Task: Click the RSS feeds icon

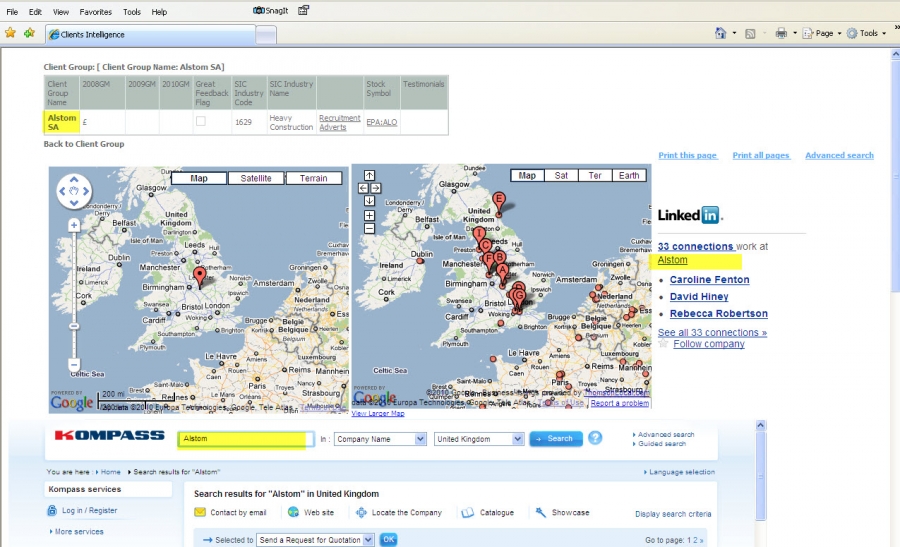Action: (x=750, y=34)
